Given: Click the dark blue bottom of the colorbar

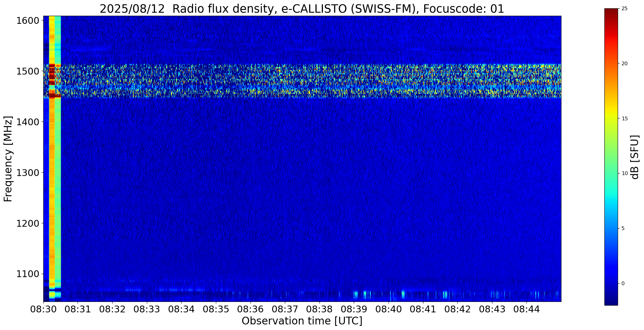Looking at the screenshot, I should click(611, 300).
